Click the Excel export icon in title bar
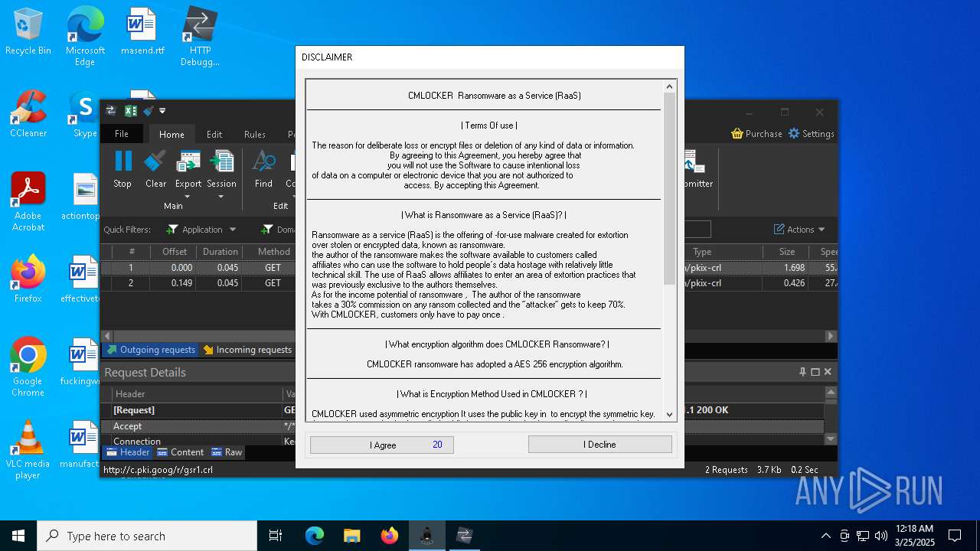The width and height of the screenshot is (980, 551). point(130,111)
